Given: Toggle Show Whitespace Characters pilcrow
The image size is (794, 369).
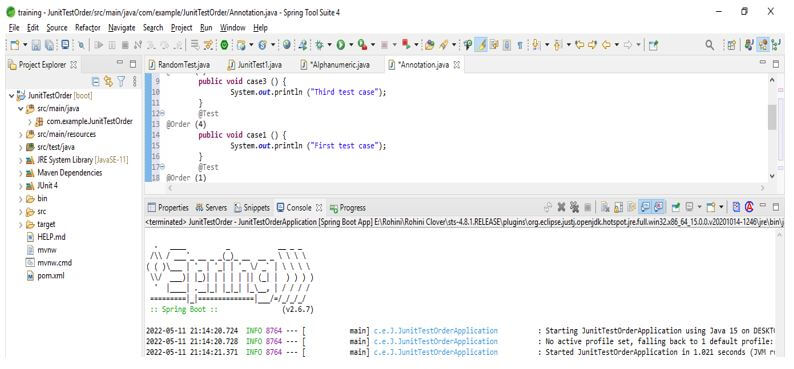Looking at the screenshot, I should click(x=520, y=45).
